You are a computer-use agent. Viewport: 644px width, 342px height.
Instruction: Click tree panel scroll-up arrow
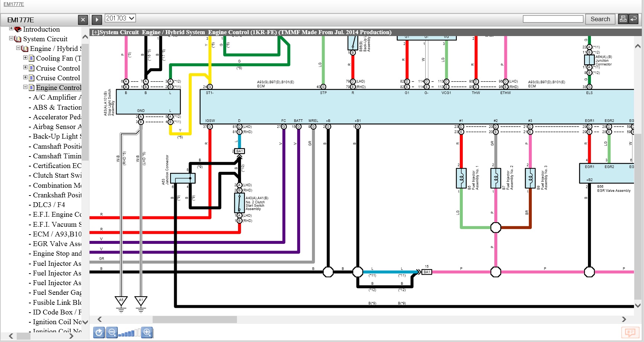[x=85, y=37]
